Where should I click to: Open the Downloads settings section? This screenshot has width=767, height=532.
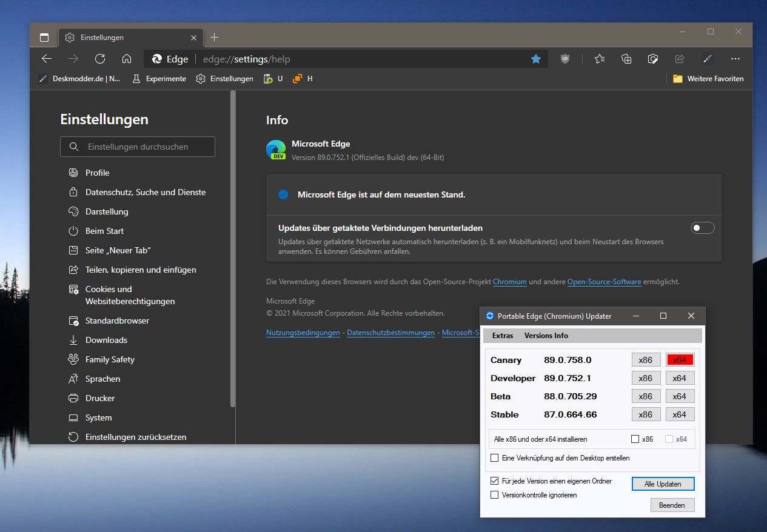(106, 340)
